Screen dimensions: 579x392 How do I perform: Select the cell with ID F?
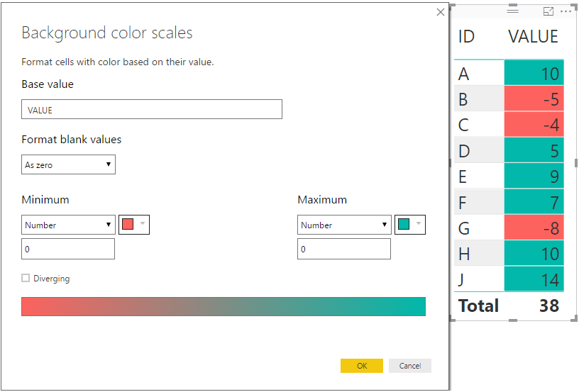(479, 202)
